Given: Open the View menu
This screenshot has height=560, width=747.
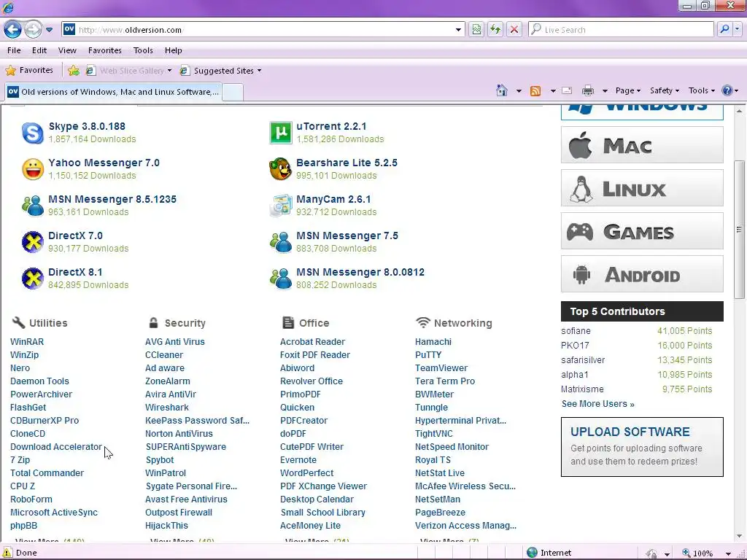Looking at the screenshot, I should (67, 50).
